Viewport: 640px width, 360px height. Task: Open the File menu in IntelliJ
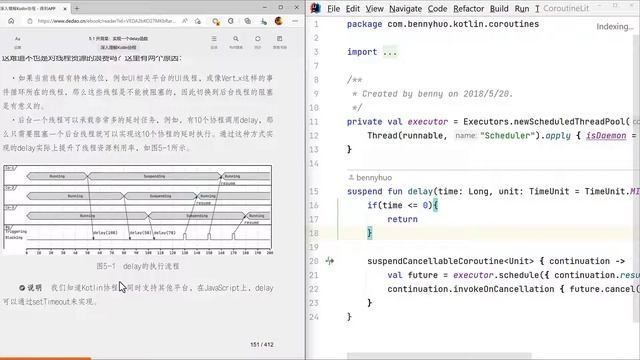(333, 9)
